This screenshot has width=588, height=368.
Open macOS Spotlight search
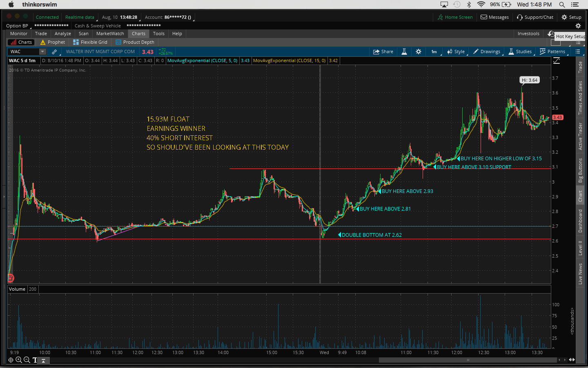pyautogui.click(x=562, y=4)
